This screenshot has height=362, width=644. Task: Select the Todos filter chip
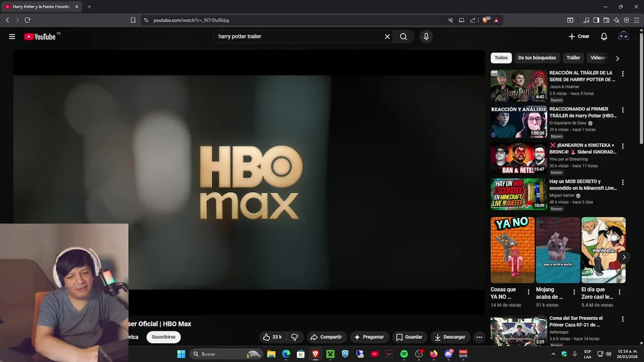coord(501,58)
